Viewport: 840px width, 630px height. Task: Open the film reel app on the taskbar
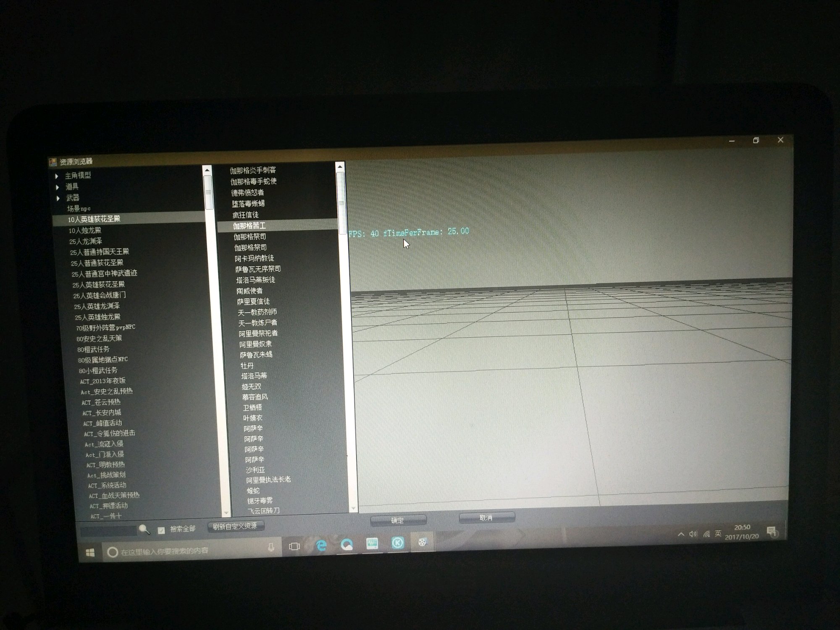tap(422, 542)
